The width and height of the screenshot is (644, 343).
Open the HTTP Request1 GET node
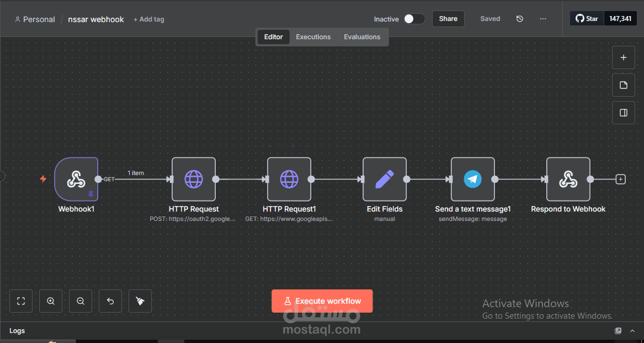(289, 179)
